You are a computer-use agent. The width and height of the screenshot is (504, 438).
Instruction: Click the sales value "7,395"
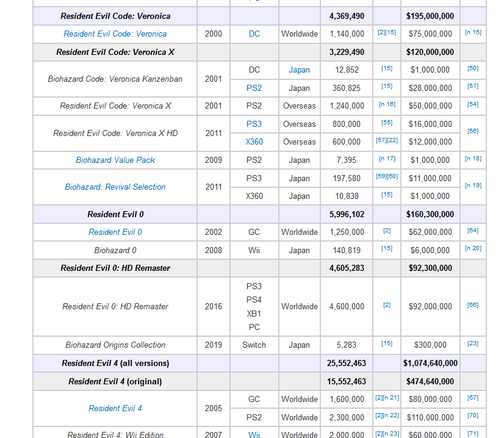(x=347, y=160)
